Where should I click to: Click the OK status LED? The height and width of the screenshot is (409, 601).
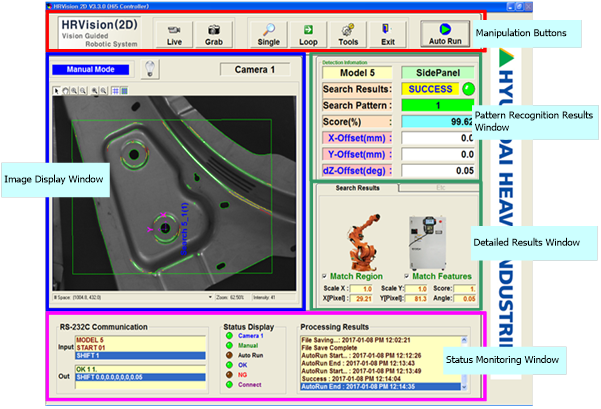pyautogui.click(x=230, y=365)
